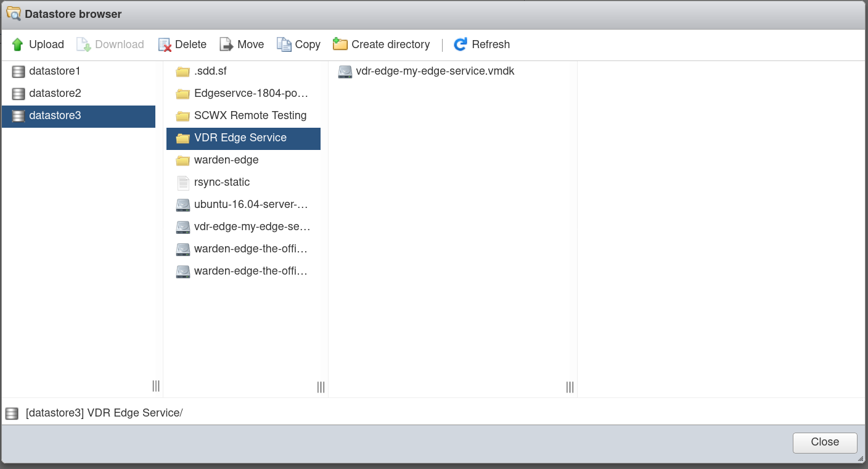Click the green Upload arrow icon
Screen dimensions: 868x469
point(17,44)
